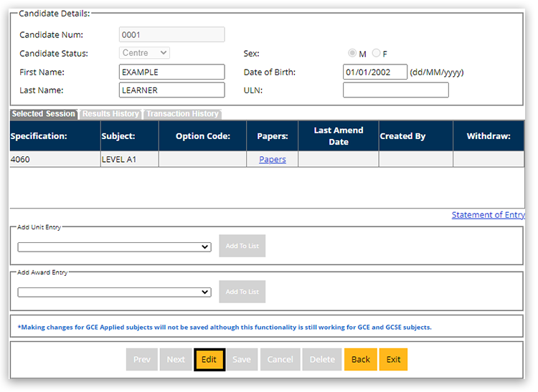The width and height of the screenshot is (538, 392).
Task: Select the F sex radio button
Action: (377, 54)
